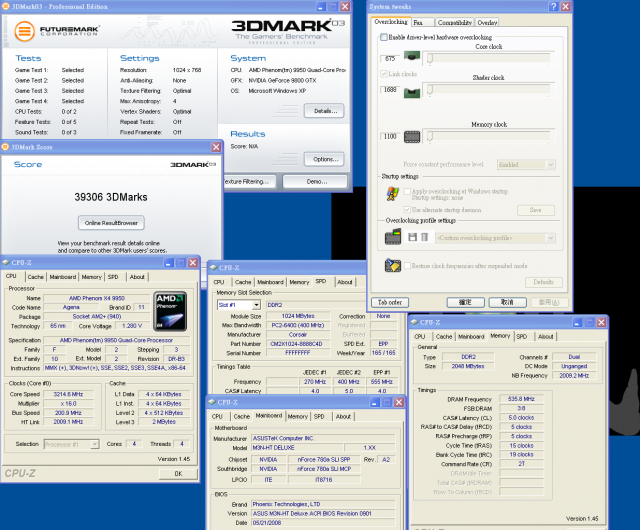The image size is (640, 530).
Task: Click the core clock value field 675
Action: [389, 58]
